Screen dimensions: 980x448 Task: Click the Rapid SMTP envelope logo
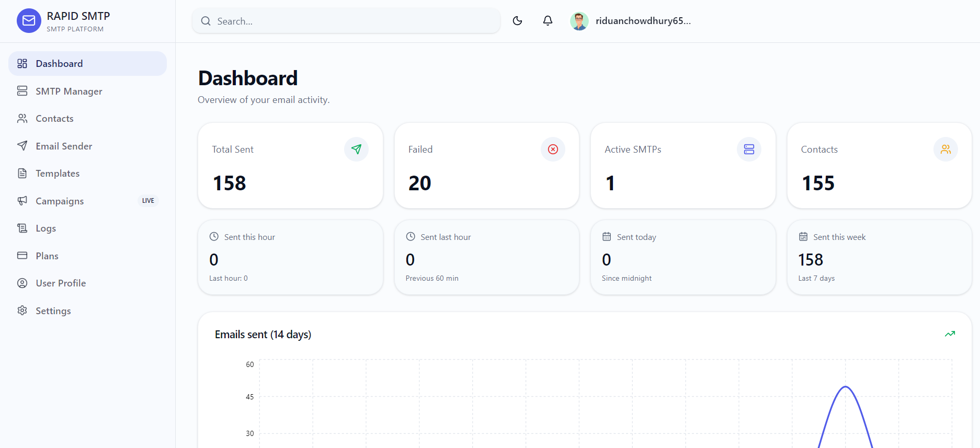[29, 21]
